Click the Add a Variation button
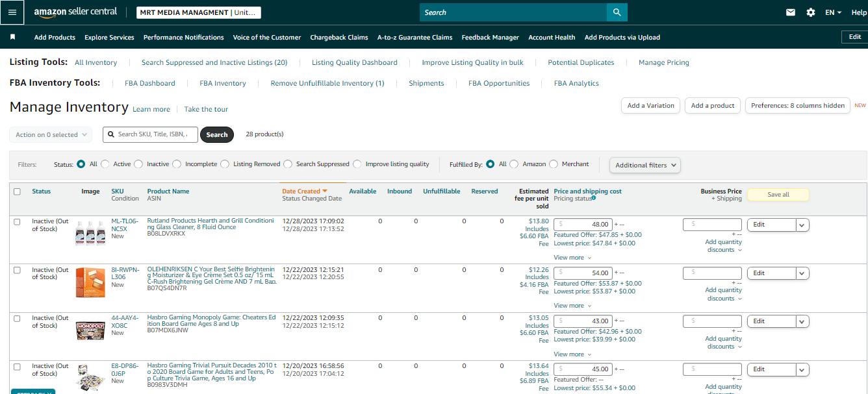 pos(651,105)
